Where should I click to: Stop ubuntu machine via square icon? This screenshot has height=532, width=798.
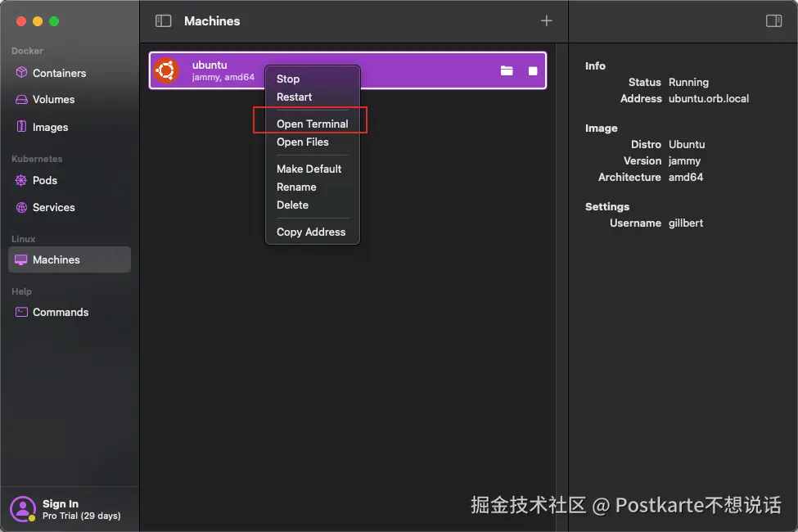(533, 70)
